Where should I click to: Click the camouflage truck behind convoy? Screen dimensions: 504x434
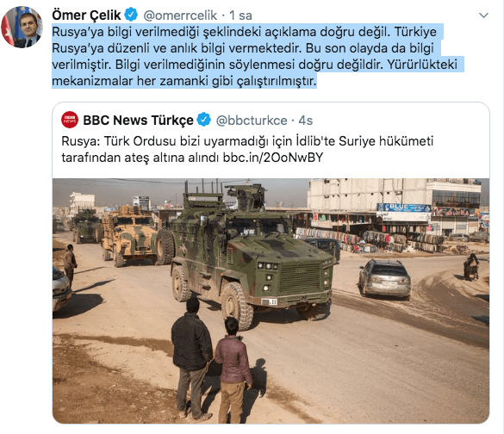click(131, 235)
